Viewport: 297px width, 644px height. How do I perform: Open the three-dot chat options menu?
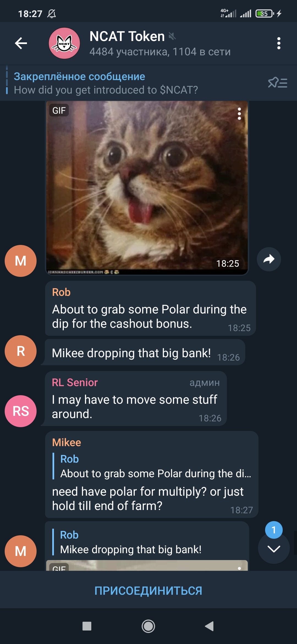pos(279,43)
